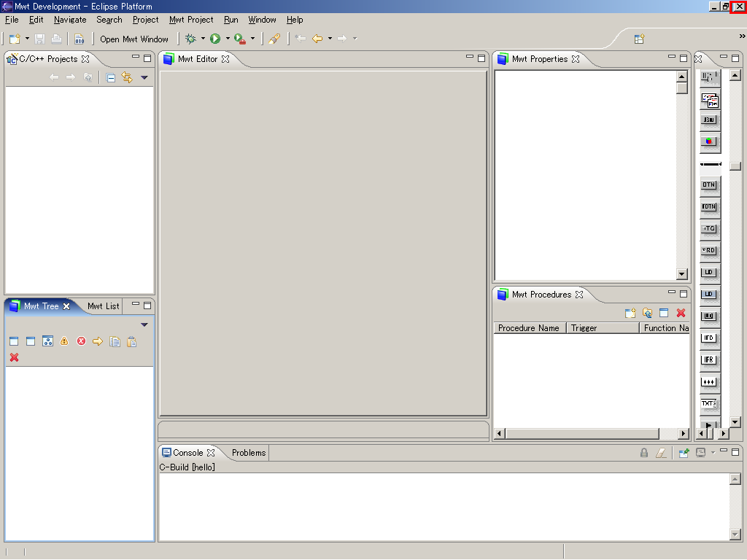Screen dimensions: 747x560
Task: Select the IFD widget in palette
Action: [709, 338]
